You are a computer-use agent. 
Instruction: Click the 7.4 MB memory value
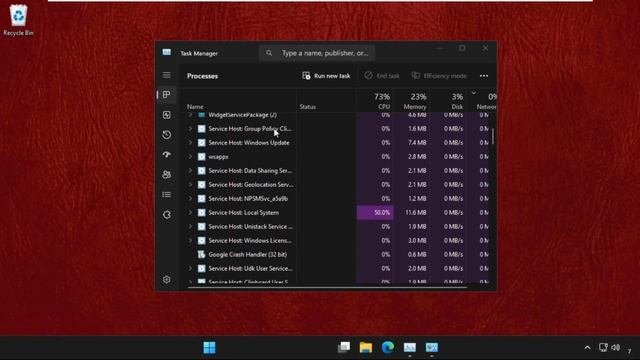417,143
